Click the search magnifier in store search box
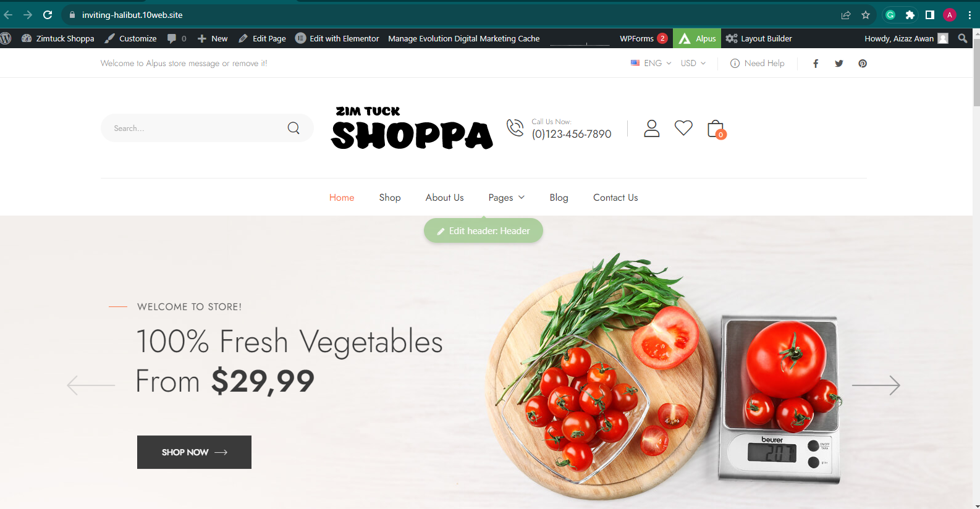Viewport: 980px width, 509px height. pyautogui.click(x=294, y=128)
